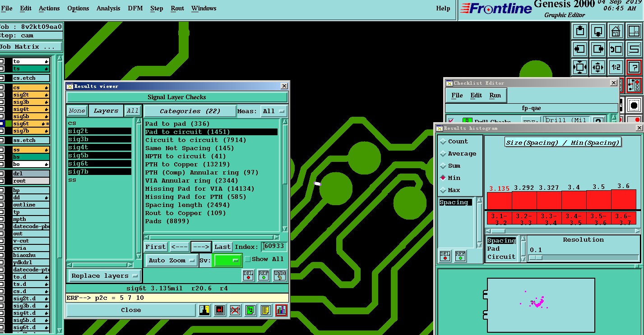644x335 pixels.
Task: Click the UNDO icon in Results viewer
Action: (x=280, y=275)
